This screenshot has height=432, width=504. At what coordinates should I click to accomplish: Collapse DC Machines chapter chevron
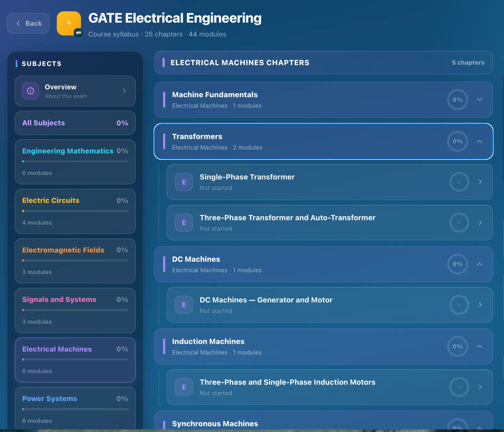[x=479, y=264]
